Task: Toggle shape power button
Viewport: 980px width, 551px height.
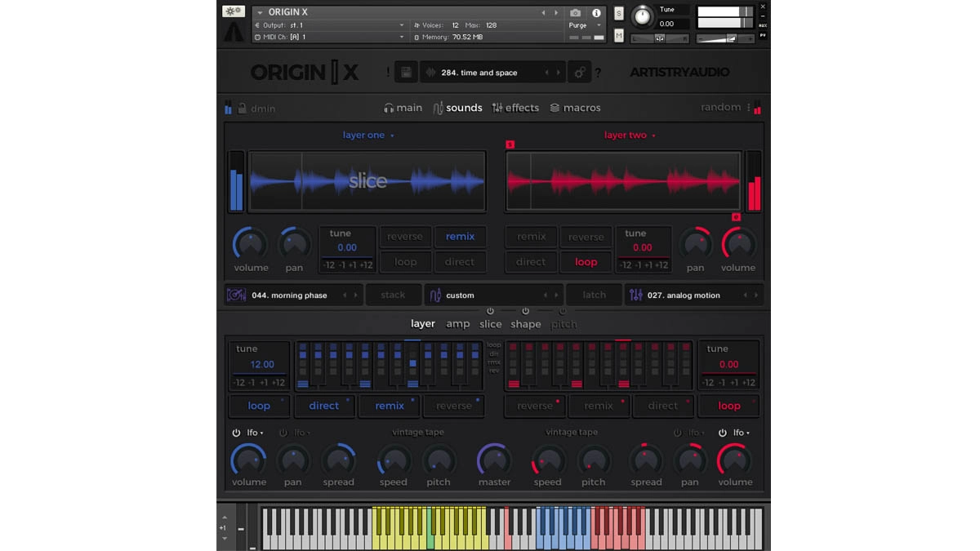Action: tap(525, 311)
